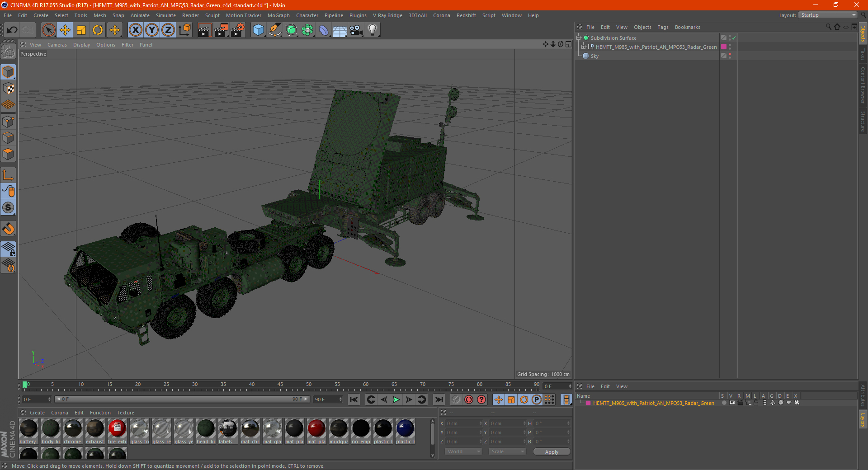Expand the HEMTT_M985 object tree node
The image size is (868, 470).
click(x=584, y=47)
